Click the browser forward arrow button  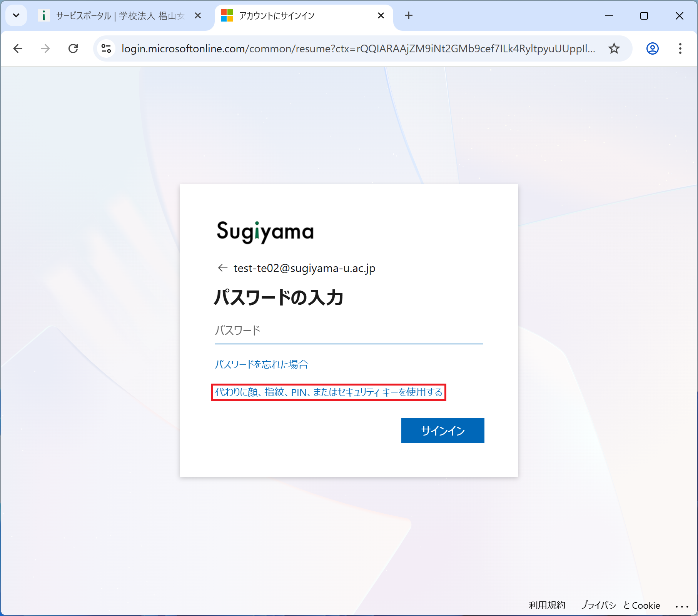[x=45, y=48]
